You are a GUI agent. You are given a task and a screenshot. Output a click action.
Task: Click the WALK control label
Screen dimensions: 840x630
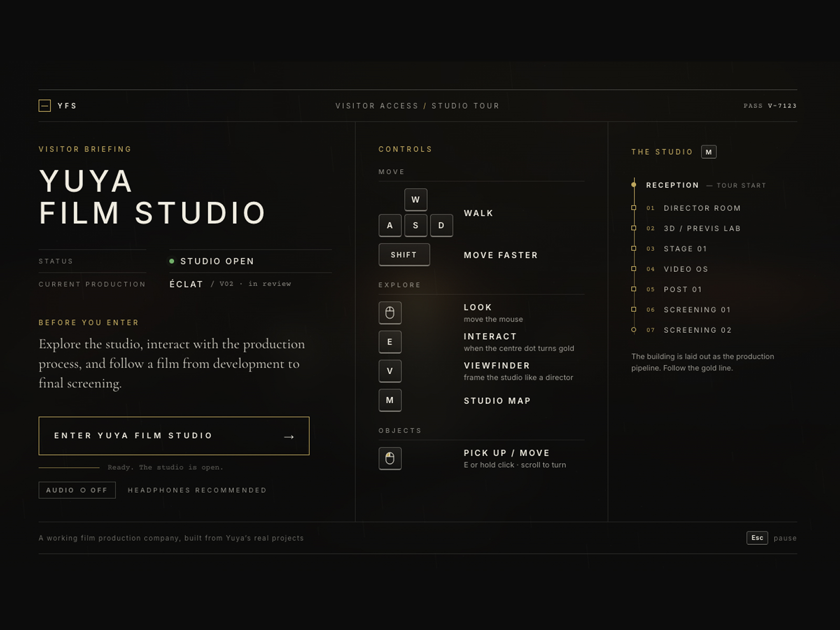[x=478, y=213]
